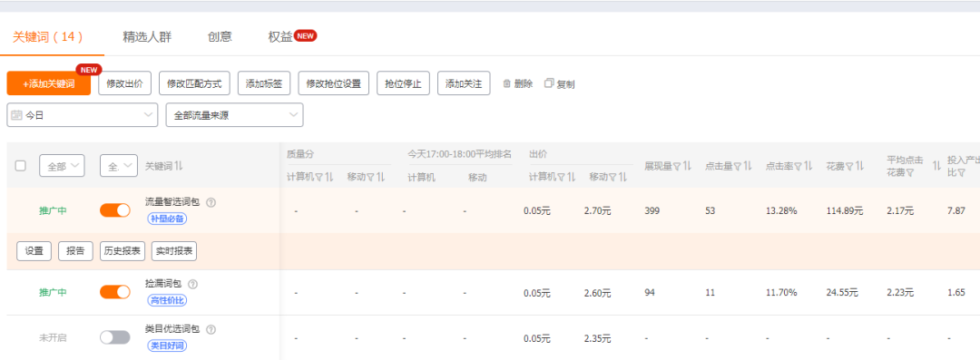Image resolution: width=980 pixels, height=360 pixels.
Task: Click 2.70元 mobile bid of 流量智选词包
Action: [x=597, y=210]
